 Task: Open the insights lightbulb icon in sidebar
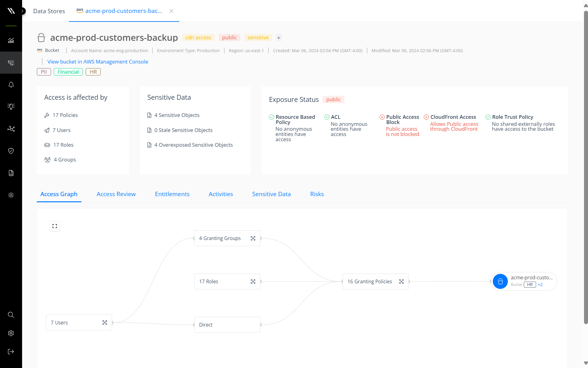coord(11,107)
